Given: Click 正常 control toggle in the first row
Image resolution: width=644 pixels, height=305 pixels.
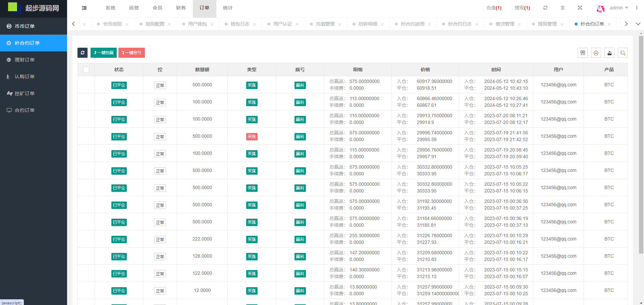Looking at the screenshot, I should pos(160,85).
